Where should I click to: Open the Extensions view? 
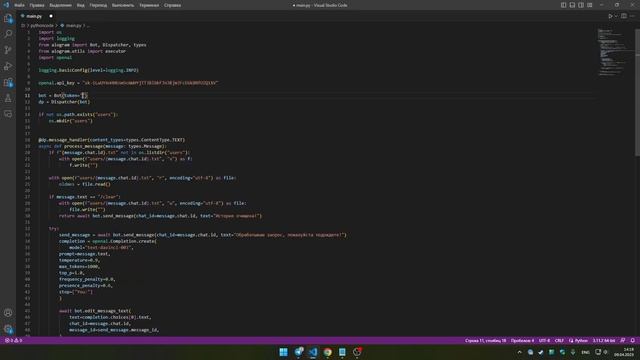8,82
